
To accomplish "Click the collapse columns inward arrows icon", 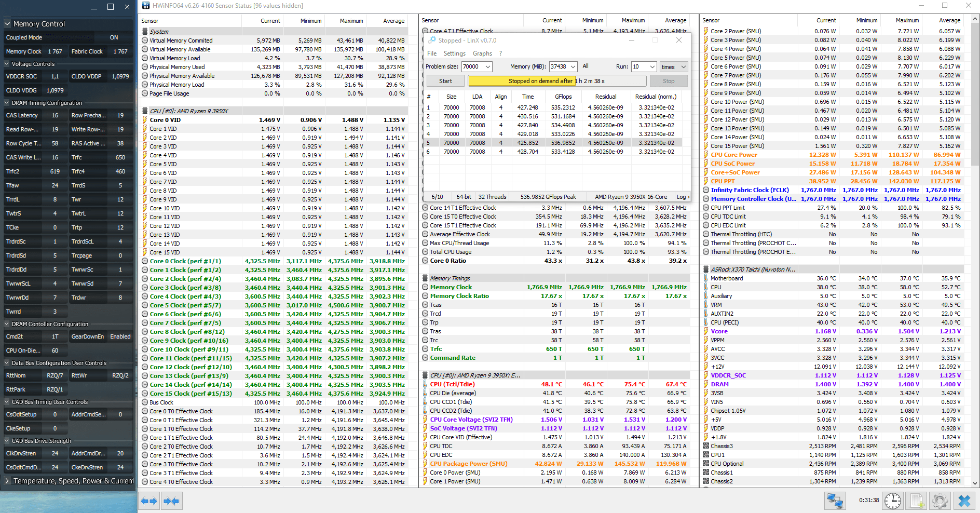I will [171, 501].
